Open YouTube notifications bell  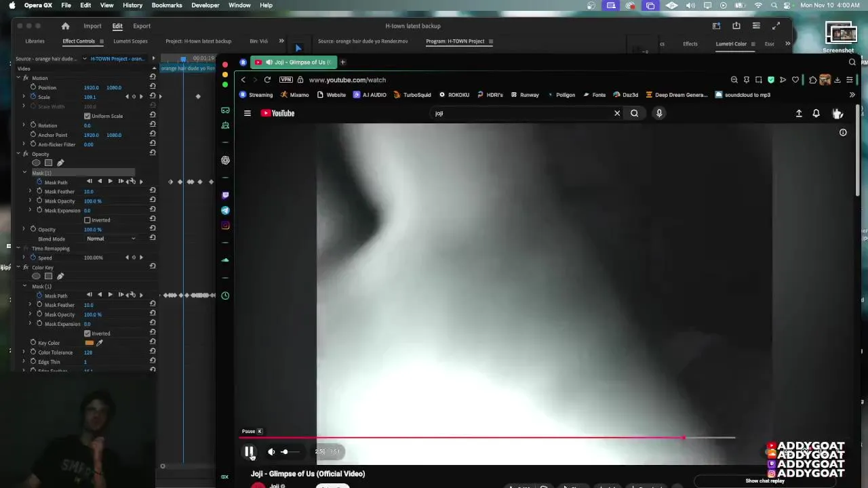(x=816, y=113)
